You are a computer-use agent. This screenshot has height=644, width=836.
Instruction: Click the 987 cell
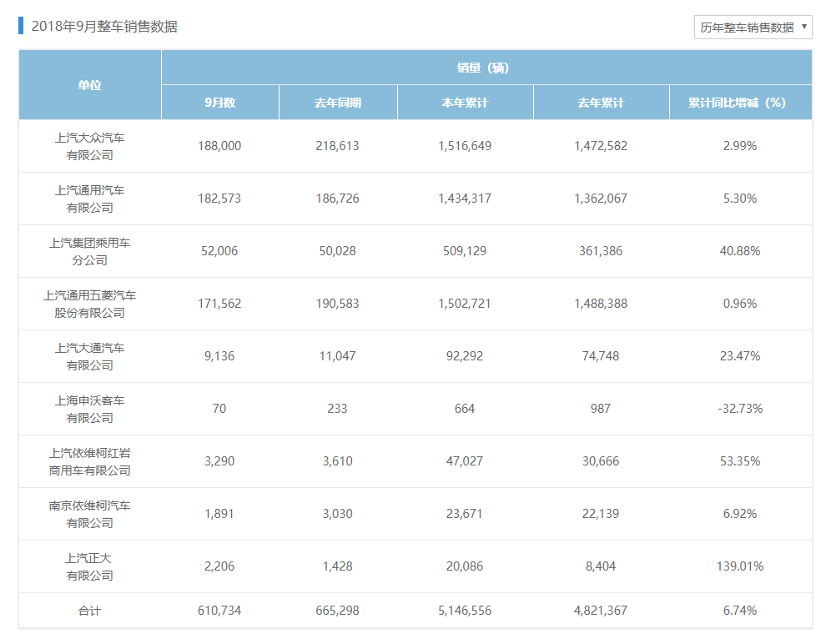pos(601,409)
